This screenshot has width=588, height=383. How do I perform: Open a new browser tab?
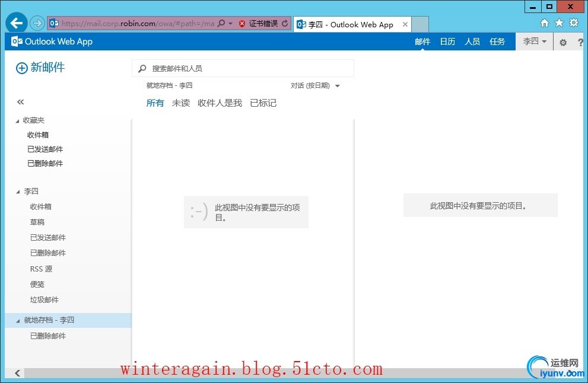pyautogui.click(x=420, y=24)
